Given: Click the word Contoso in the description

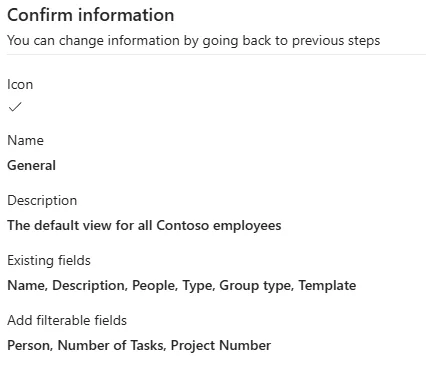Looking at the screenshot, I should 183,226.
